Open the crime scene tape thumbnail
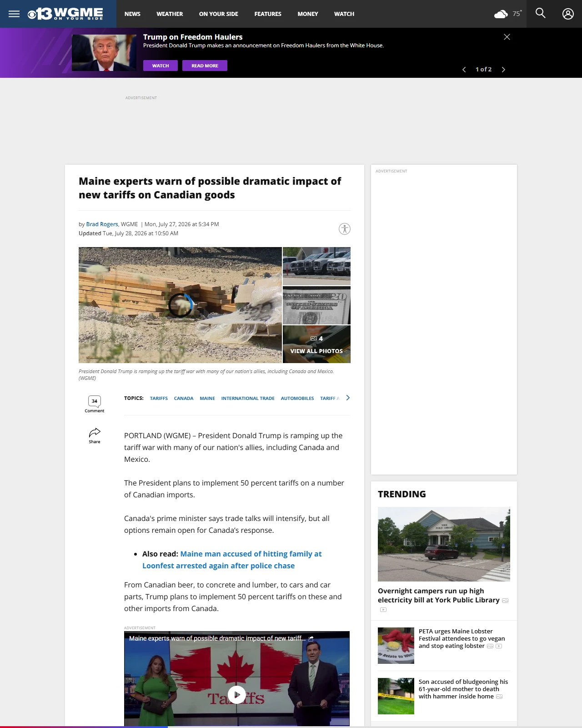The height and width of the screenshot is (728, 582). pos(396,696)
